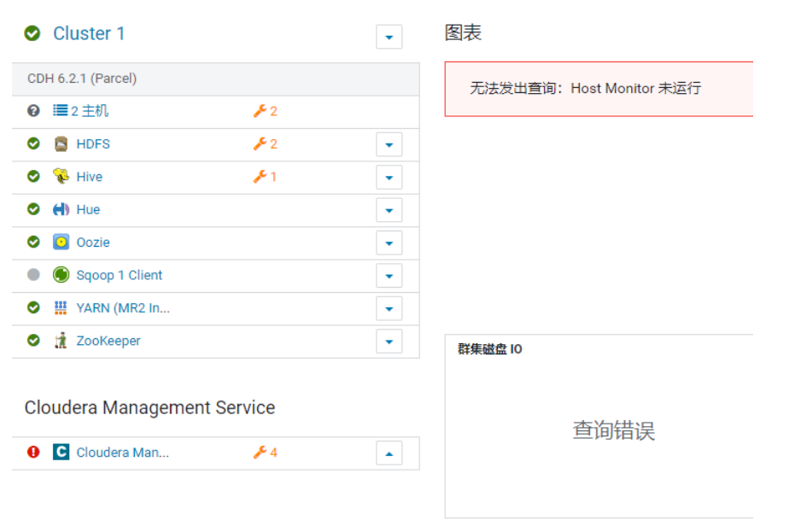Click the Cloudera Management Service C icon

pyautogui.click(x=61, y=453)
